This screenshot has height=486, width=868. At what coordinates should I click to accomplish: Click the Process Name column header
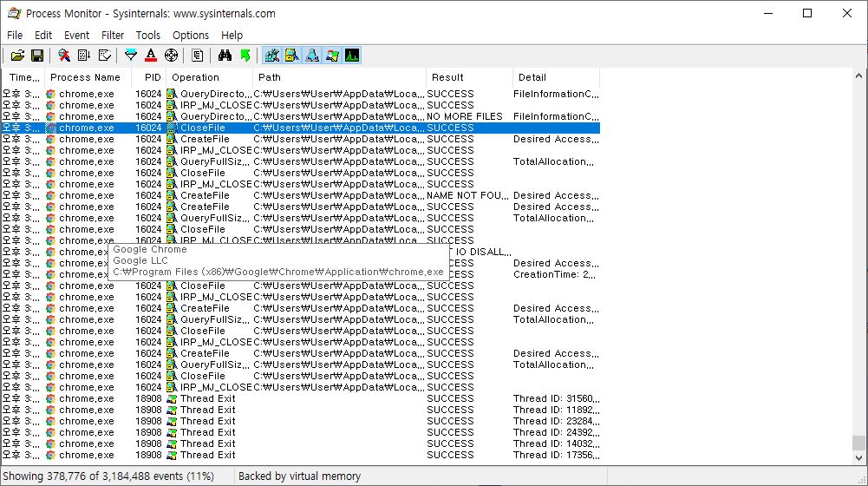[x=85, y=77]
